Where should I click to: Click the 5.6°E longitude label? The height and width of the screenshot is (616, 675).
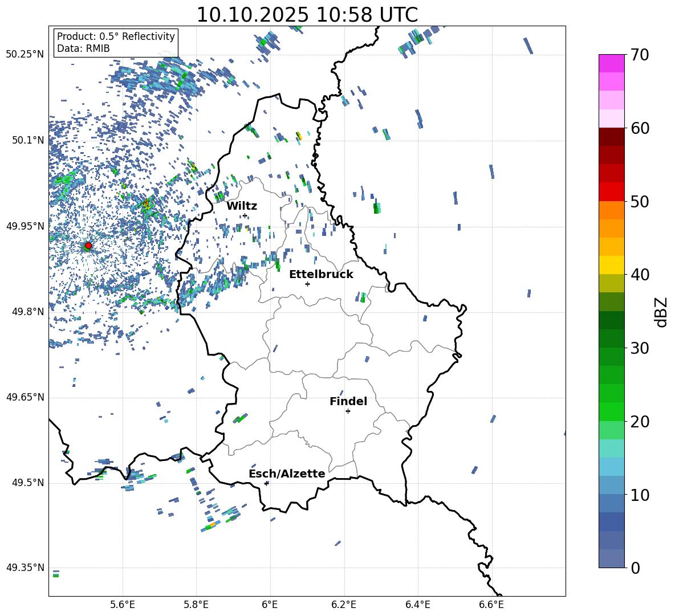[123, 605]
